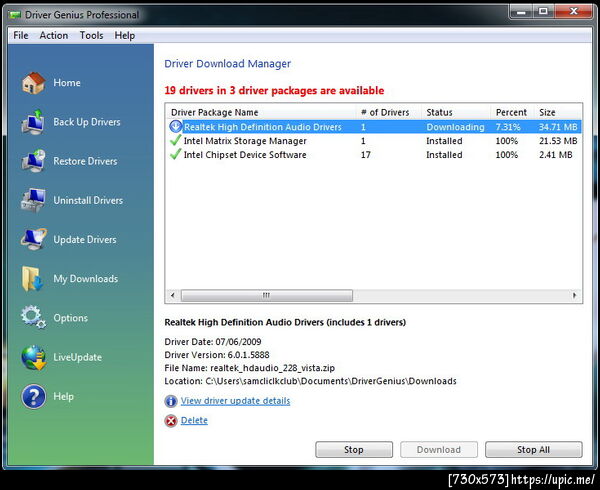The height and width of the screenshot is (490, 600).
Task: Click green checkmark beside Intel Matrix Storage Manager
Action: point(175,140)
